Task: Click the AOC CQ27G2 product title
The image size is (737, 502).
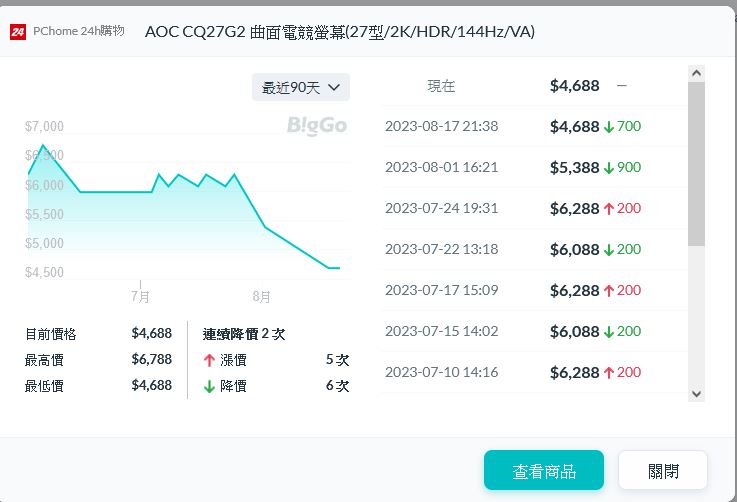Action: pos(340,32)
